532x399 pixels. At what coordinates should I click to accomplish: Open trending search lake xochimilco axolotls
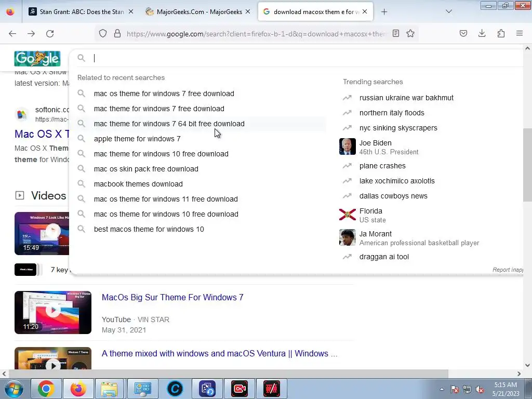tap(397, 181)
